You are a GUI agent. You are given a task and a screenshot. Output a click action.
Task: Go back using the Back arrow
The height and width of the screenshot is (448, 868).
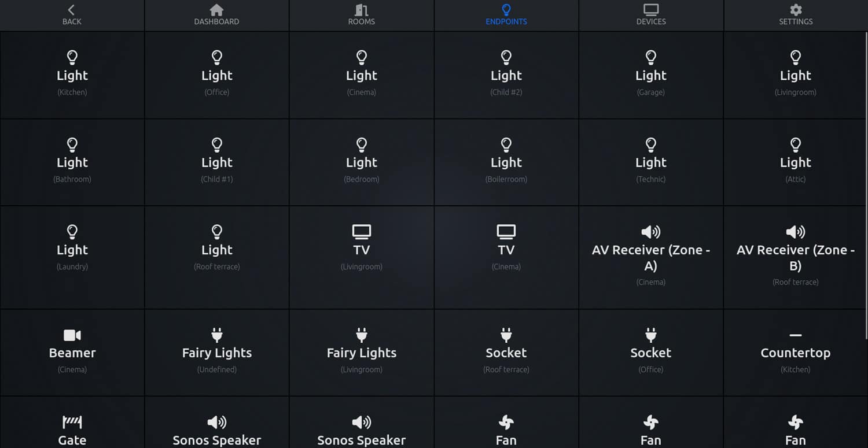click(x=72, y=15)
